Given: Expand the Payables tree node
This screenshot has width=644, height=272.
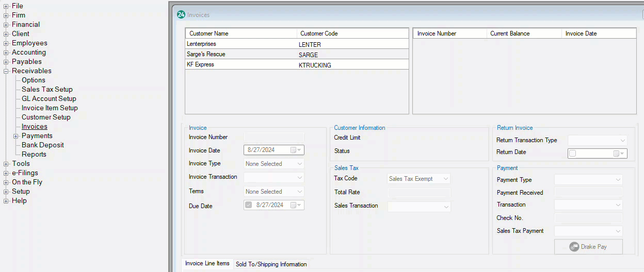Looking at the screenshot, I should [6, 62].
